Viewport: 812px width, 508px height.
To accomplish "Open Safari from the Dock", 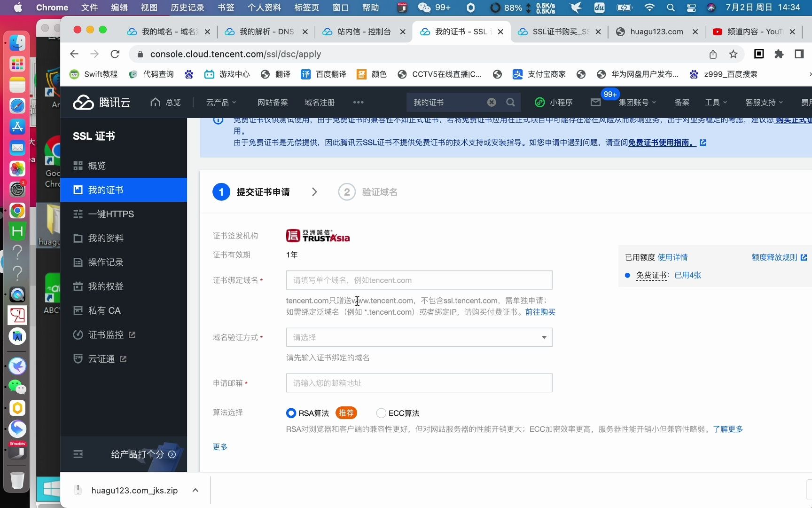I will point(17,106).
